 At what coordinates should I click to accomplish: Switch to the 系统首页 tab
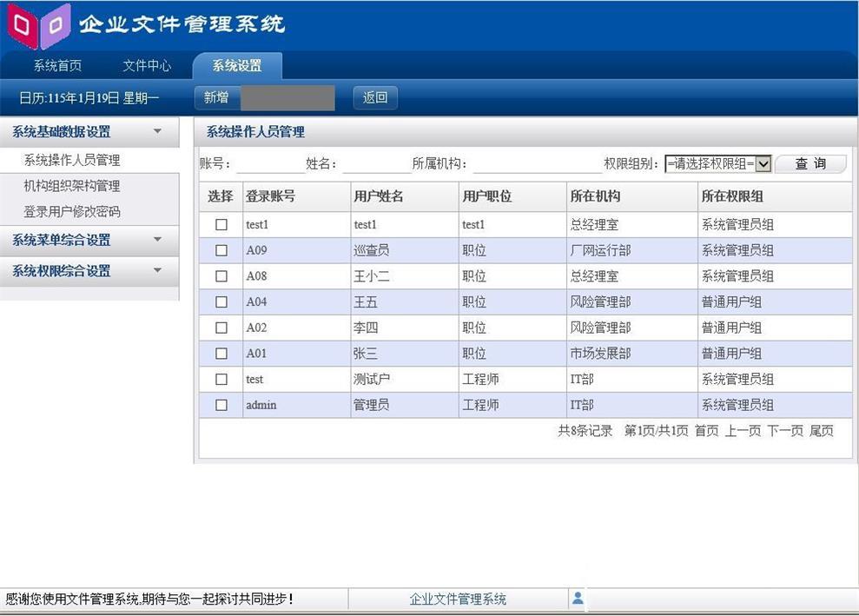pyautogui.click(x=57, y=66)
